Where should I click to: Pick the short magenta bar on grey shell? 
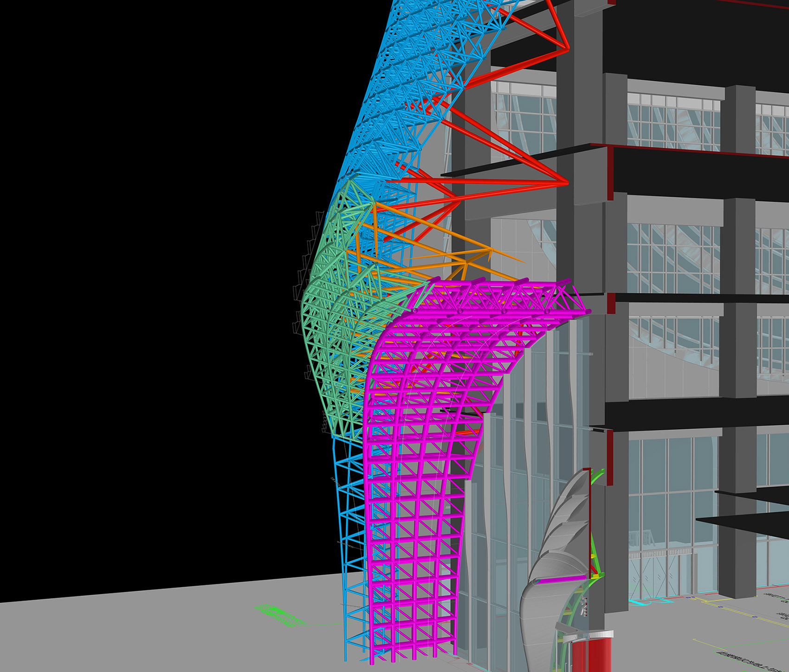pyautogui.click(x=561, y=579)
